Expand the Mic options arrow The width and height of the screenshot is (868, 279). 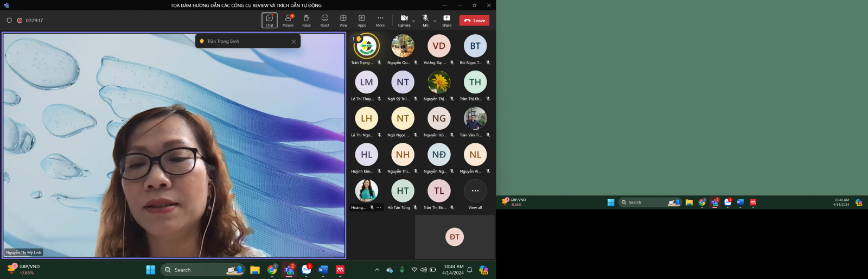(435, 21)
